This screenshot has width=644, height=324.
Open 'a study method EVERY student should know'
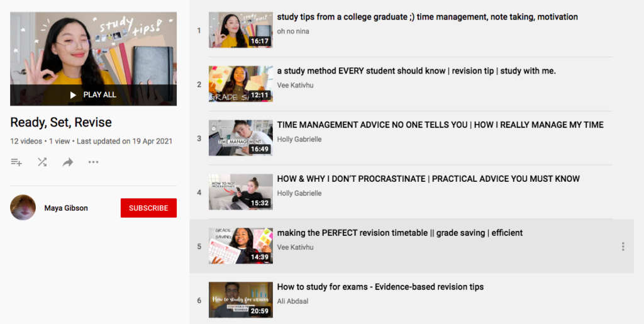tap(416, 70)
